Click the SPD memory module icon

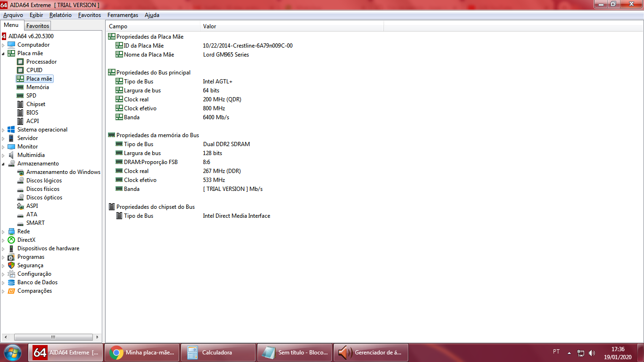point(20,96)
